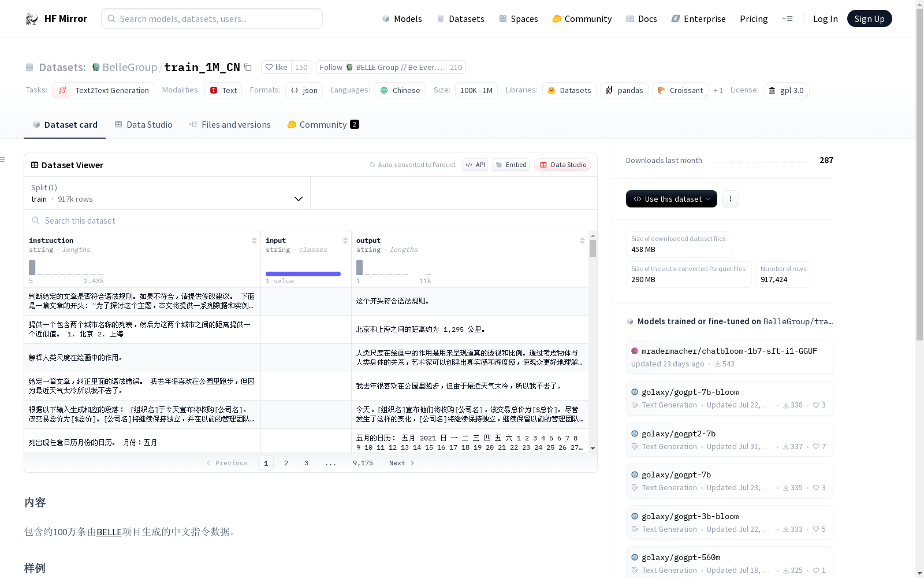The height and width of the screenshot is (578, 924).
Task: Go to page 2 of dataset rows
Action: (286, 463)
